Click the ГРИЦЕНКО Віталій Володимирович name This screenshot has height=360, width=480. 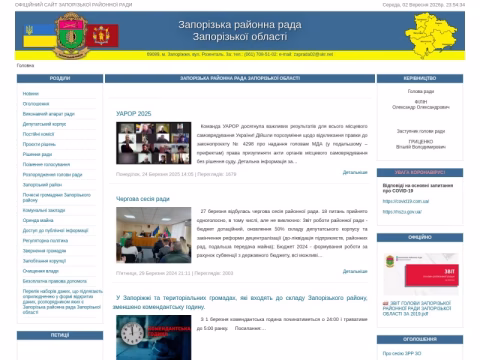421,144
